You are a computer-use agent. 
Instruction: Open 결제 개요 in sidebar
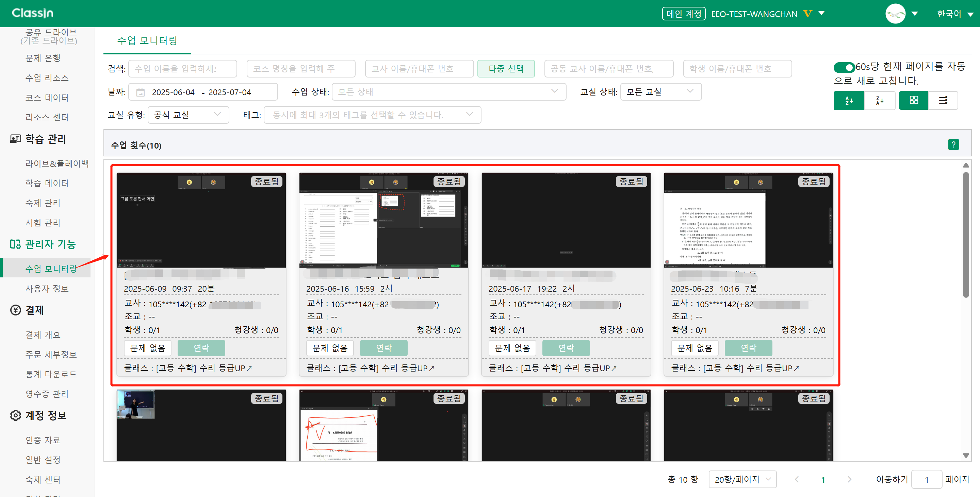(43, 335)
